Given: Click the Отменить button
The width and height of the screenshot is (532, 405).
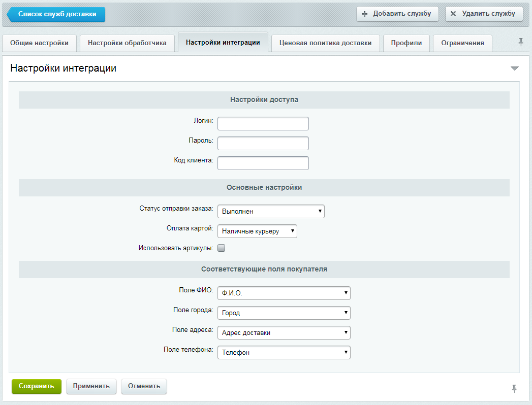Looking at the screenshot, I should [x=144, y=386].
